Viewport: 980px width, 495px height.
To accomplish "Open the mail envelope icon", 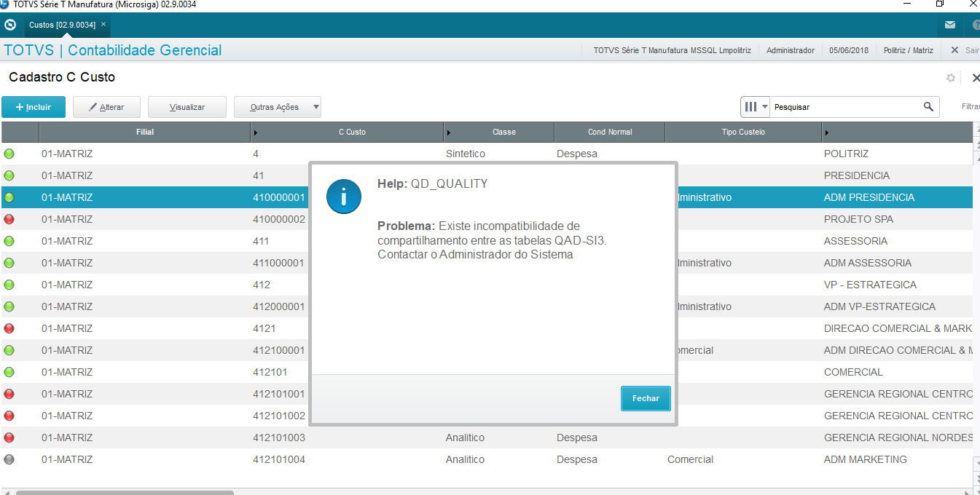I will 950,25.
